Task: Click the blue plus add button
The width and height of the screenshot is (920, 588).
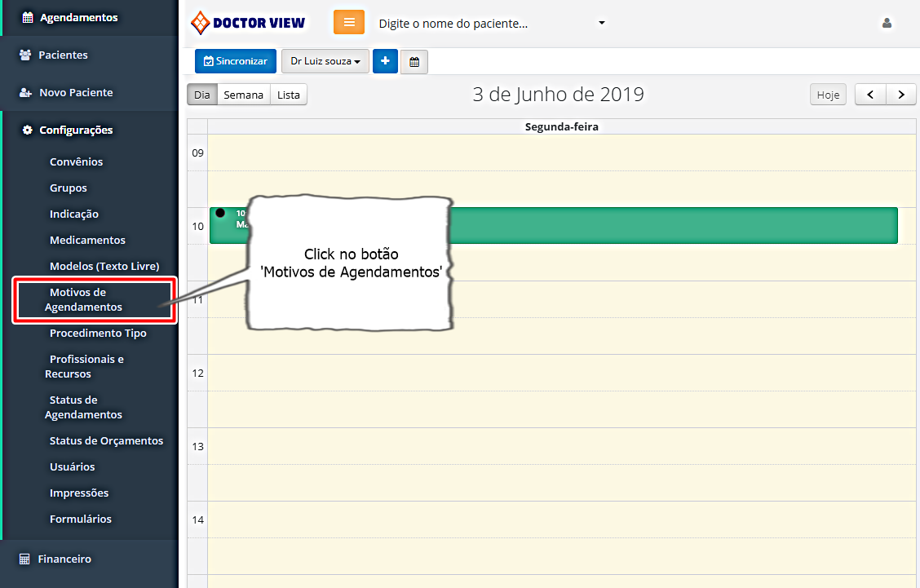Action: pyautogui.click(x=385, y=61)
